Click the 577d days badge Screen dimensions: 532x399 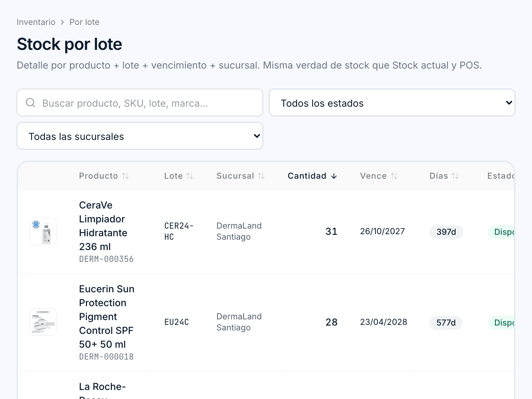446,323
